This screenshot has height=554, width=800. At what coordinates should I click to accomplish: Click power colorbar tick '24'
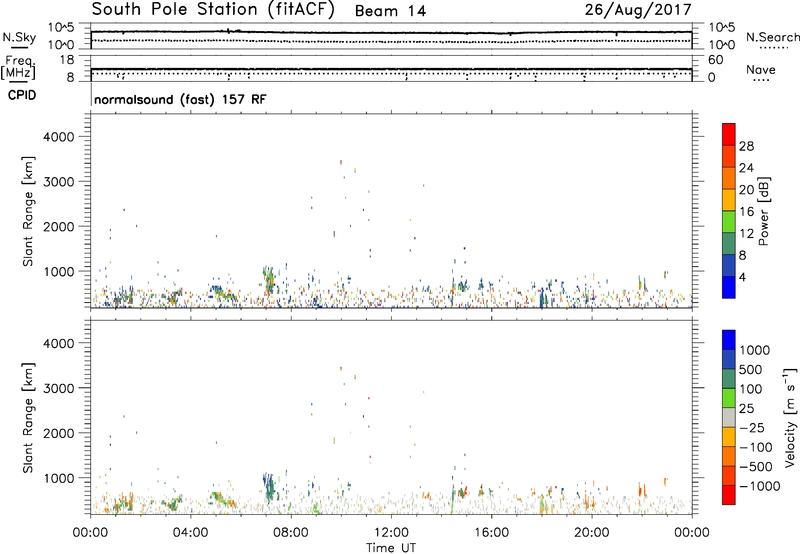click(x=746, y=168)
